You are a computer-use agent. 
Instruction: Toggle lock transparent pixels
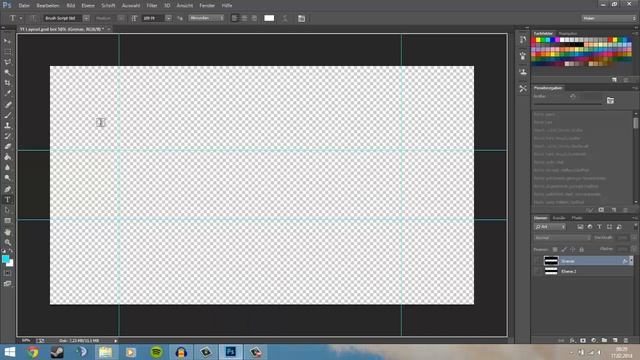555,249
